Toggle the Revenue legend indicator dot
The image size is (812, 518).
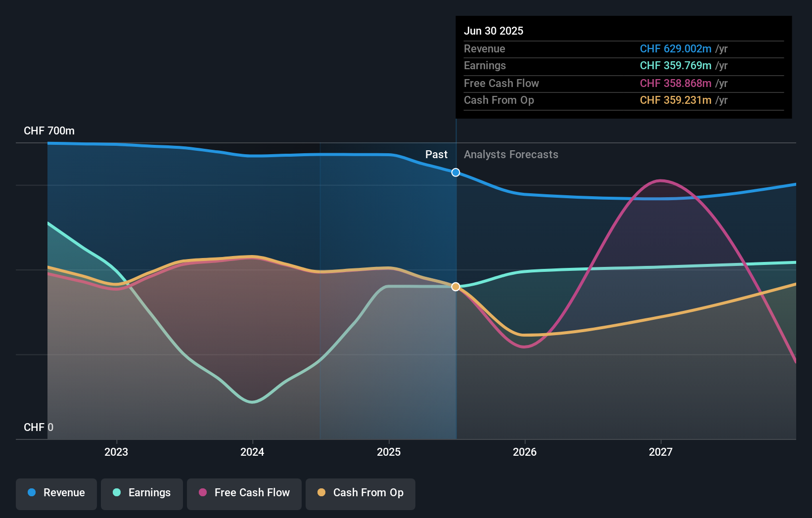pos(31,493)
